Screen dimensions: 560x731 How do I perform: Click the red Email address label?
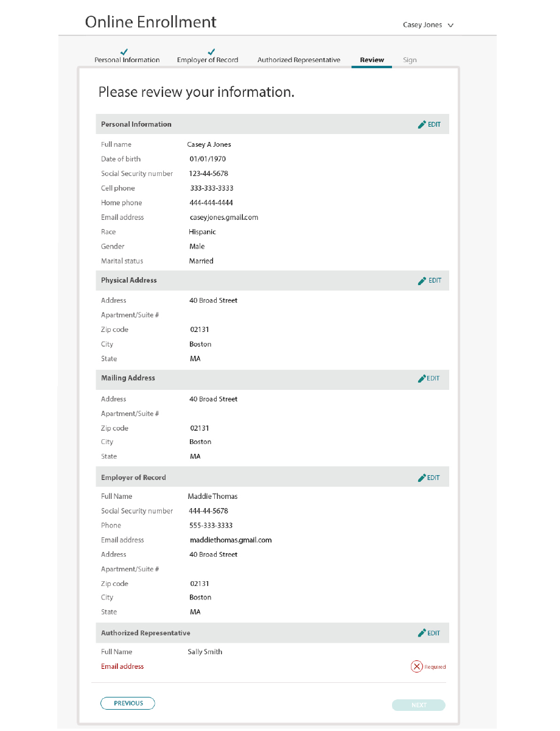tap(122, 666)
